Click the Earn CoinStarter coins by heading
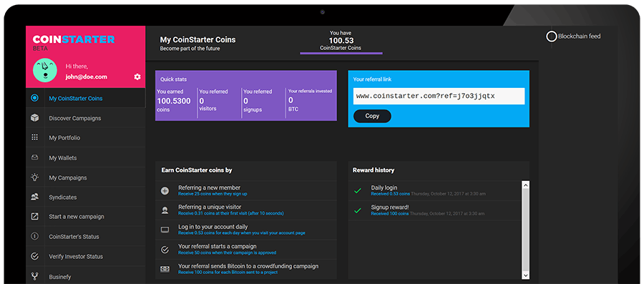The width and height of the screenshot is (644, 284). 197,170
